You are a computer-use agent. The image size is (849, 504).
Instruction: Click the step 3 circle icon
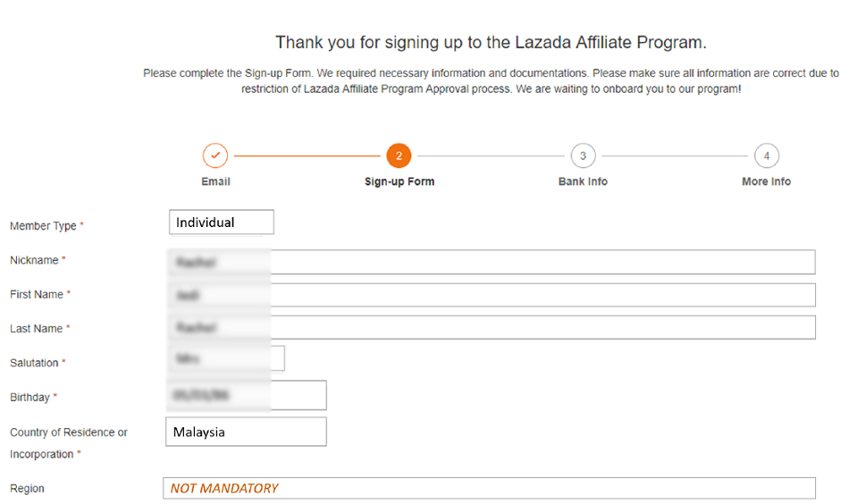583,155
